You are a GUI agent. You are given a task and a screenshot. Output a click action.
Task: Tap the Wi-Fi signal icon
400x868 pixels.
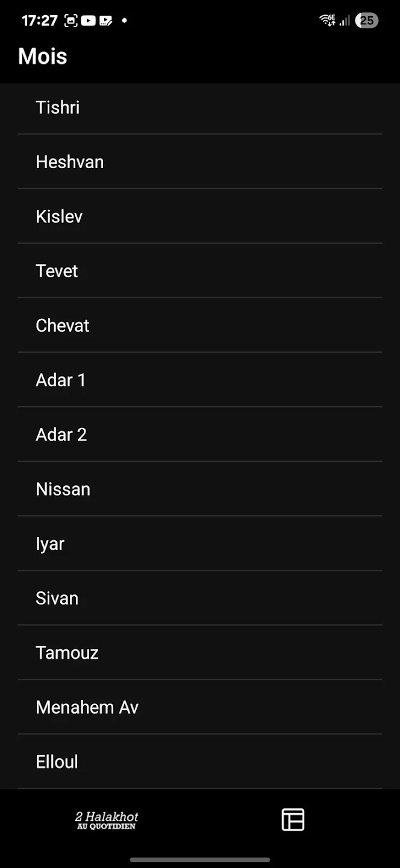(x=327, y=20)
